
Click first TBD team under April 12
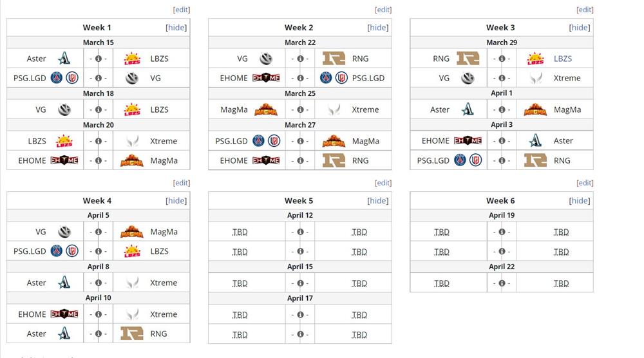(x=240, y=232)
